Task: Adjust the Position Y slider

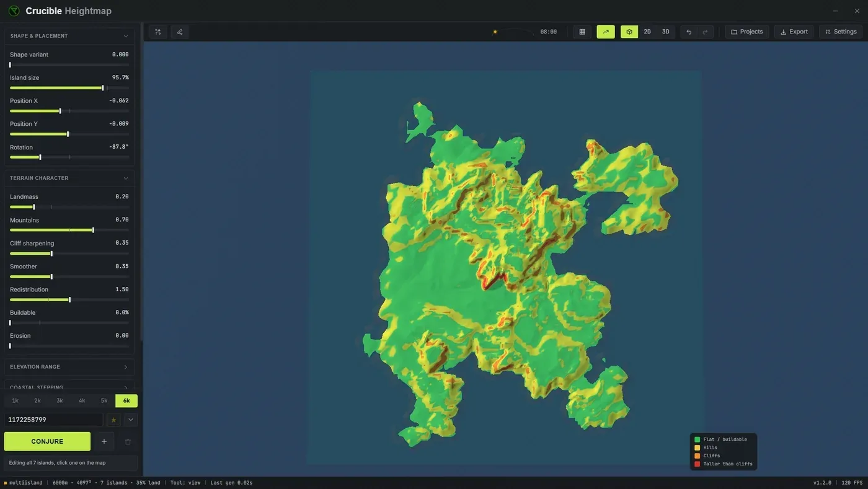Action: 69,134
